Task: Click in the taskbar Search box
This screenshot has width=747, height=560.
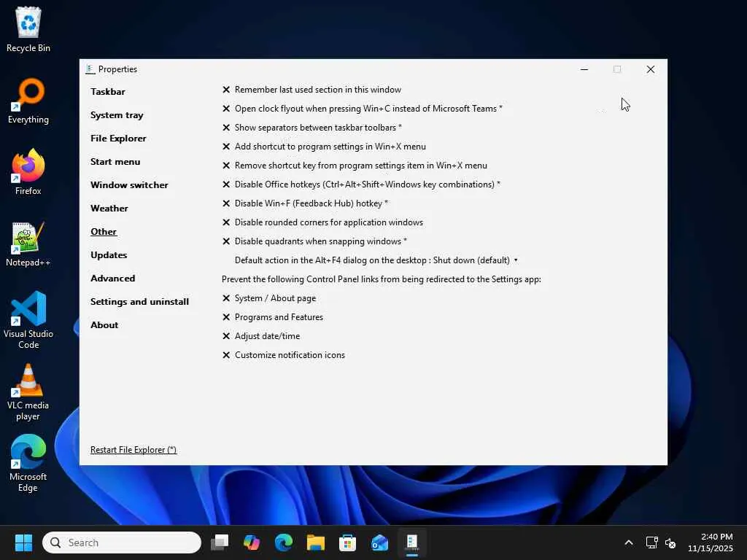Action: tap(122, 542)
